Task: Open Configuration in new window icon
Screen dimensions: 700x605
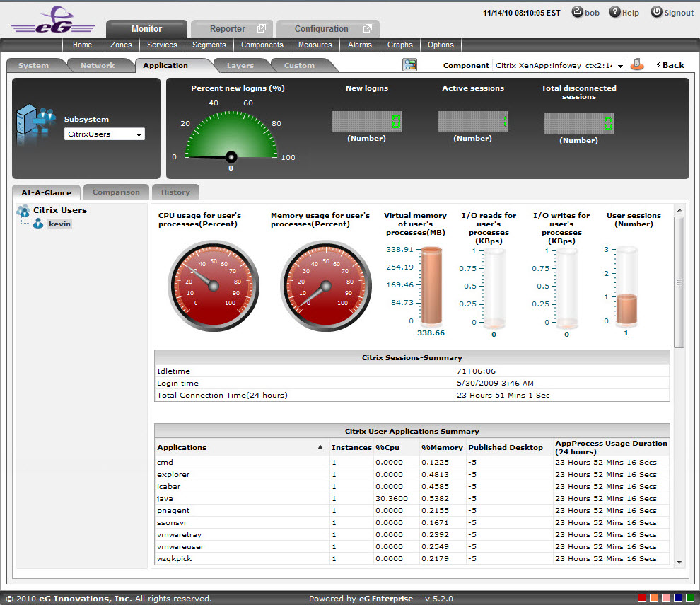Action: pos(368,28)
